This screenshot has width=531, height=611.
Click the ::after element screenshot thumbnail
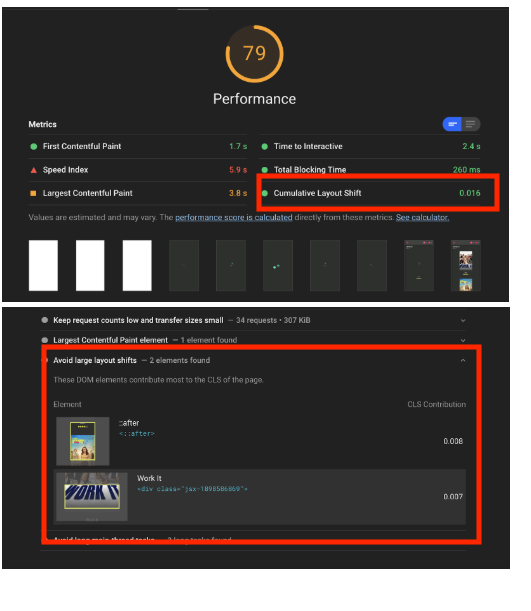coord(83,441)
